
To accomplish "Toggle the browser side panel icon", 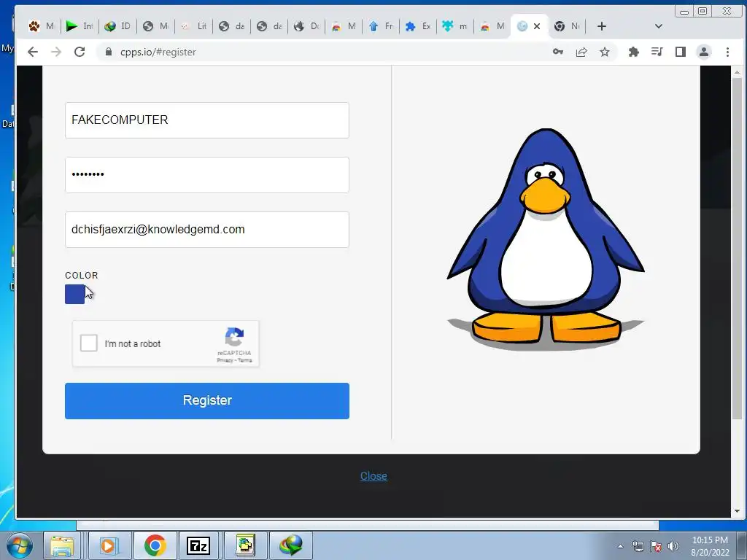I will (681, 52).
